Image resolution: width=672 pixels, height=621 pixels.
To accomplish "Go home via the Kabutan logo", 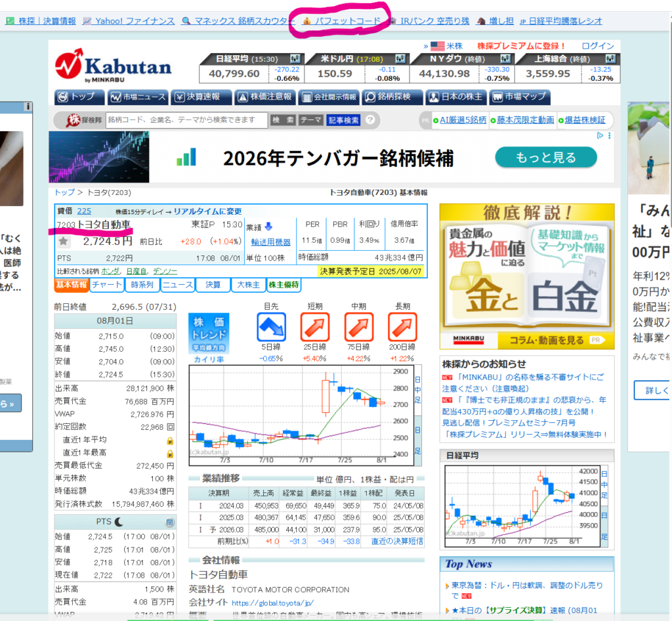I will 113,66.
